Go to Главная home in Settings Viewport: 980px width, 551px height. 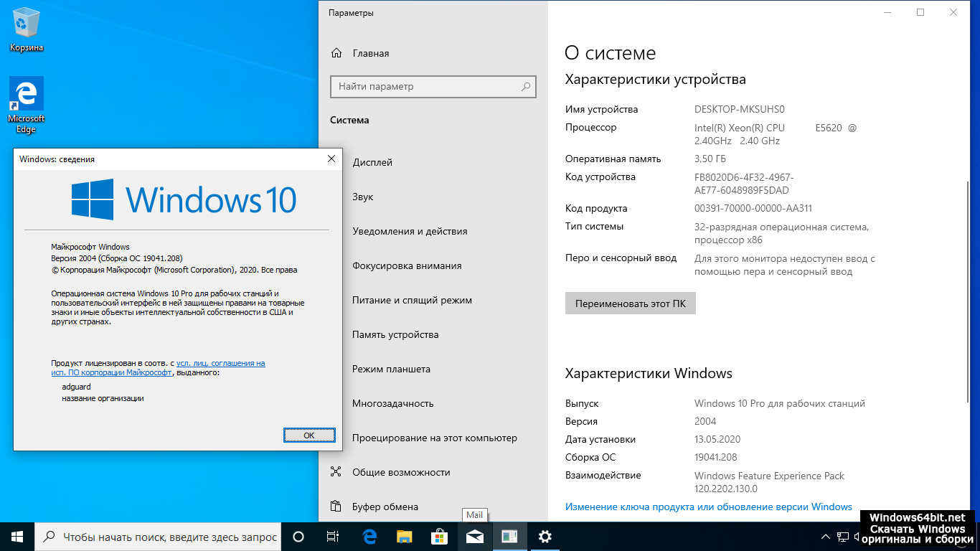click(370, 53)
